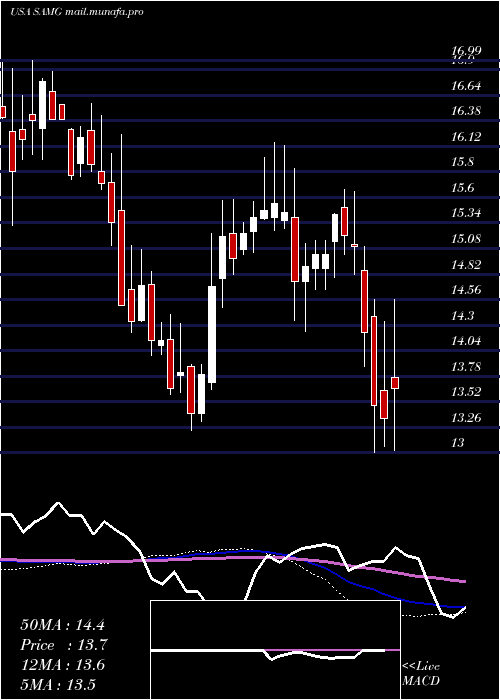This screenshot has width=500, height=700.
Task: Click the 15.08 price axis label
Action: click(466, 239)
